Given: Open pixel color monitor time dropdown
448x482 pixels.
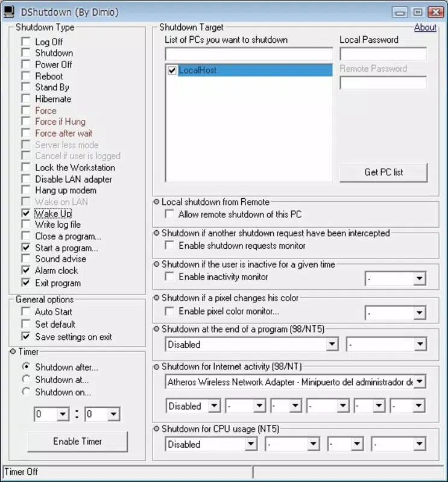Looking at the screenshot, I should (420, 313).
